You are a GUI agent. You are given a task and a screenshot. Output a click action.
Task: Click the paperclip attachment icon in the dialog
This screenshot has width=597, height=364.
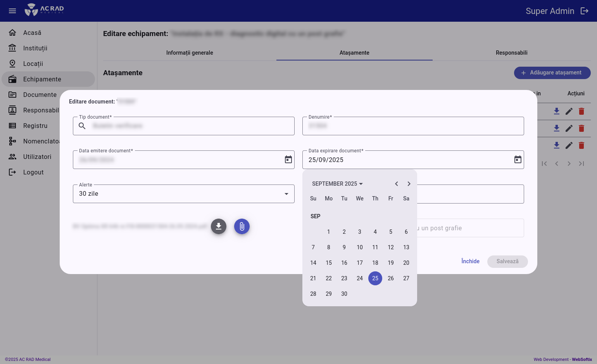pyautogui.click(x=242, y=226)
